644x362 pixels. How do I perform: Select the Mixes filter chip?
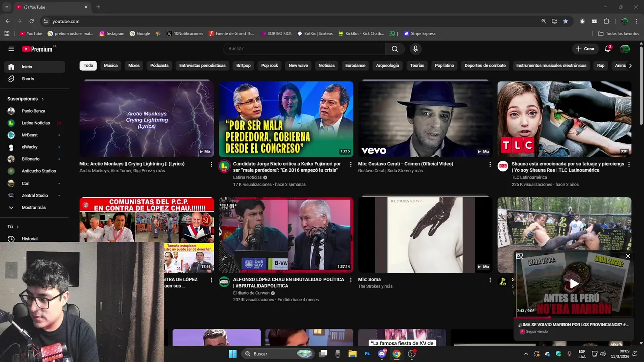click(134, 66)
